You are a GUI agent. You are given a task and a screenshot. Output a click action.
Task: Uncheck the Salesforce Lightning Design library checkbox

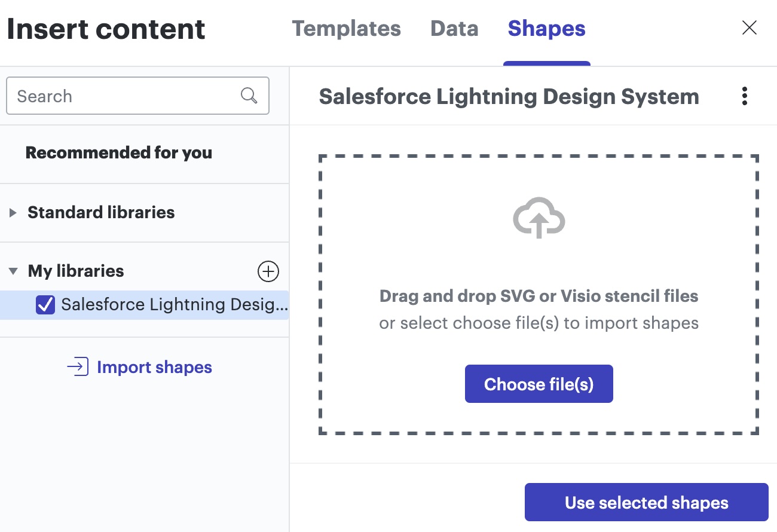(45, 305)
